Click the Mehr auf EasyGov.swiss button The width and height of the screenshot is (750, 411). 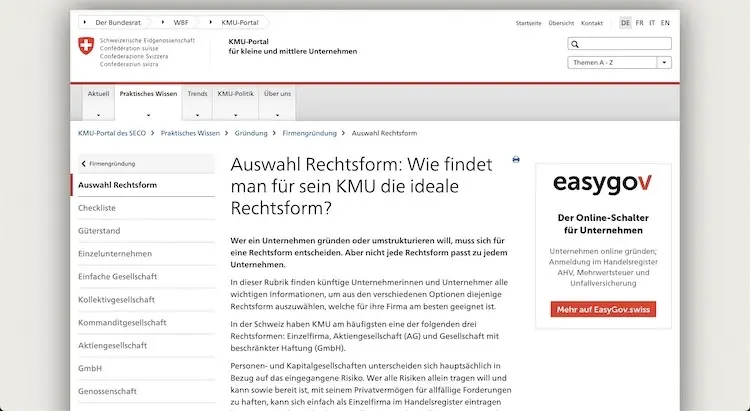coord(603,310)
